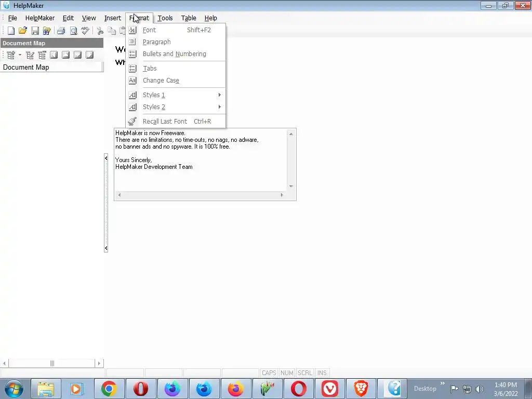Viewport: 532px width, 399px height.
Task: Click the INS status bar indicator
Action: coord(322,373)
